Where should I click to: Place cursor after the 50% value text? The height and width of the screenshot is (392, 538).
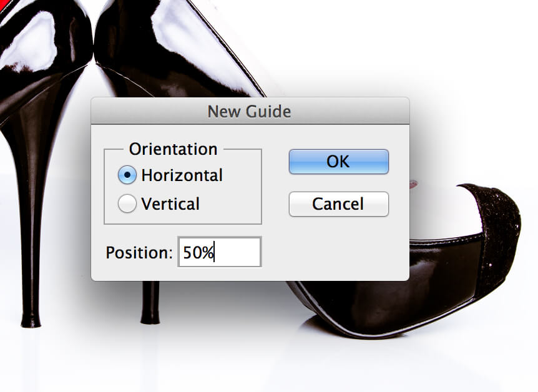pyautogui.click(x=215, y=252)
